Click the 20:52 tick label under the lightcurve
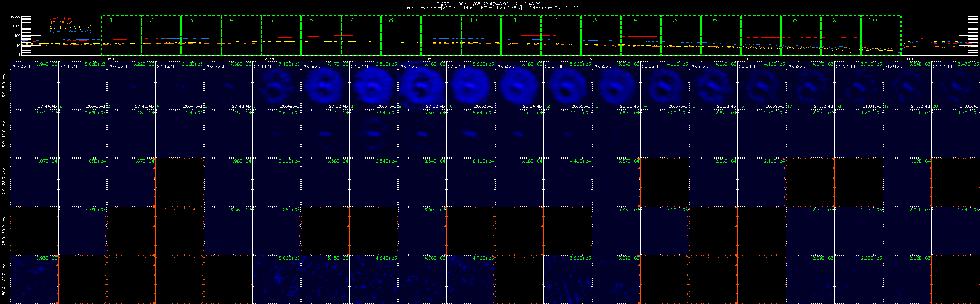 click(429, 59)
